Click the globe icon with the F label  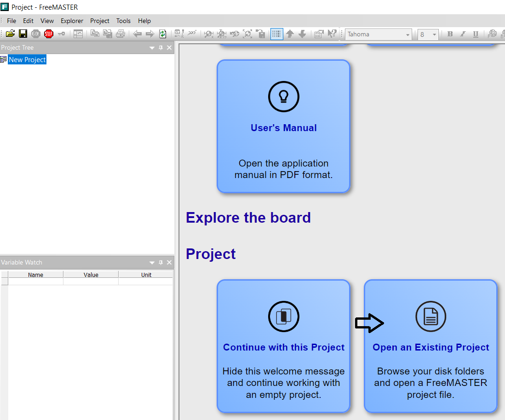pyautogui.click(x=492, y=34)
